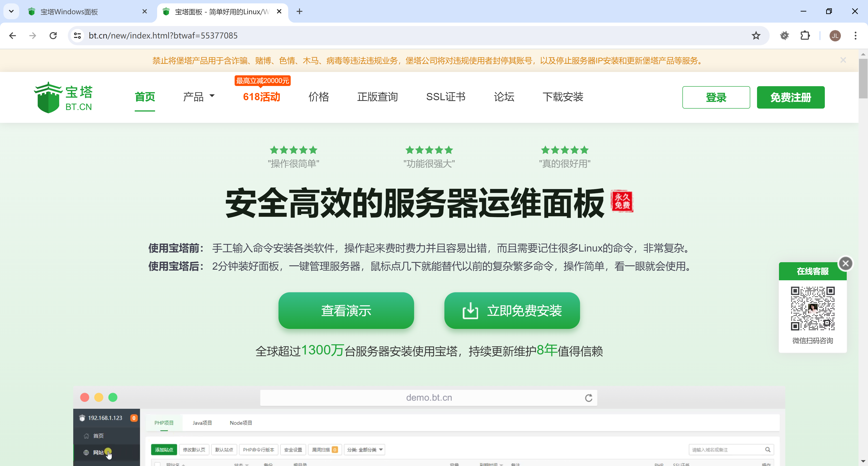Go to the 价格 page
This screenshot has width=868, height=466.
pyautogui.click(x=319, y=97)
